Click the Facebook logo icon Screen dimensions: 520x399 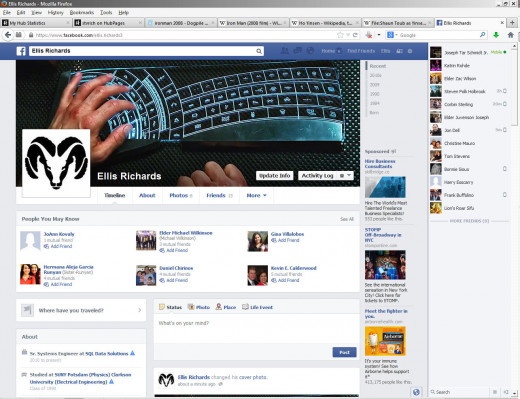point(21,51)
